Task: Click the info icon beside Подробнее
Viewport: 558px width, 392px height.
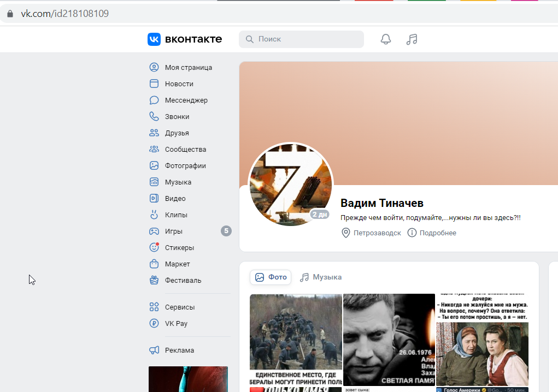Action: [x=412, y=233]
